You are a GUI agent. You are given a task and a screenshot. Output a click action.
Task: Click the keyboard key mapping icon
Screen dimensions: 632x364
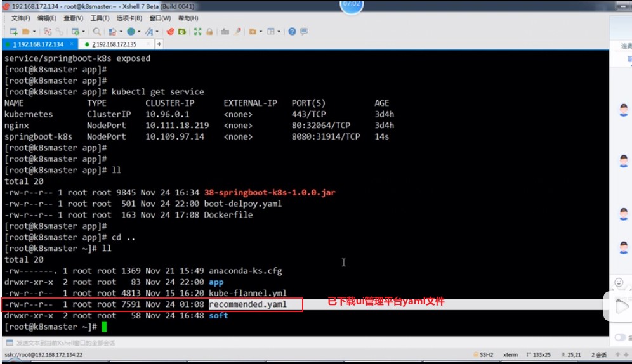click(225, 32)
